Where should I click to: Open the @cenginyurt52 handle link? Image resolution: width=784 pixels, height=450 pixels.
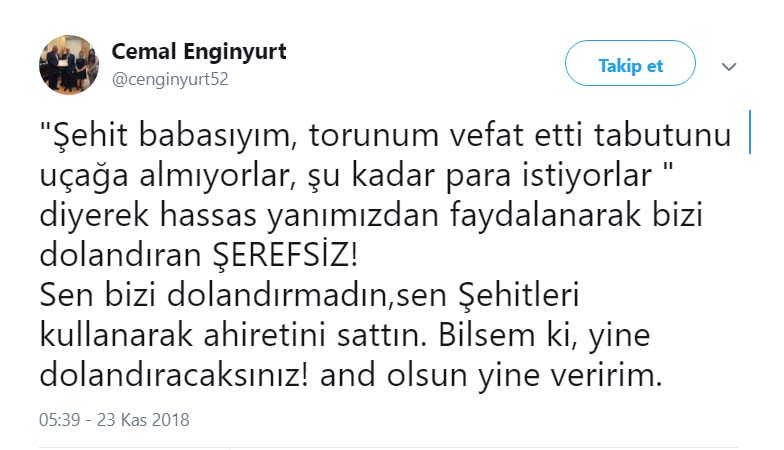coord(170,80)
